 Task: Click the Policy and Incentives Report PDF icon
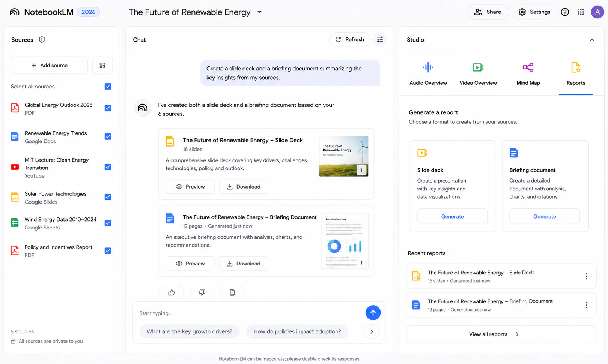[15, 250]
